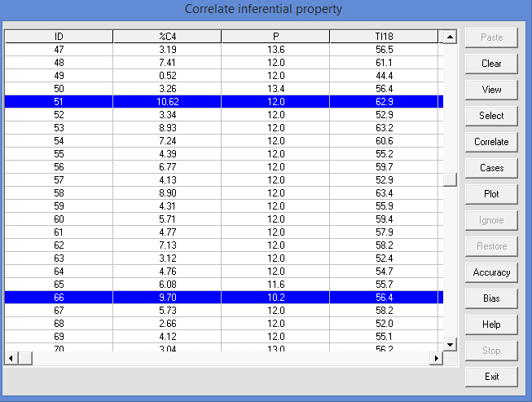Click the P column header

[275, 37]
